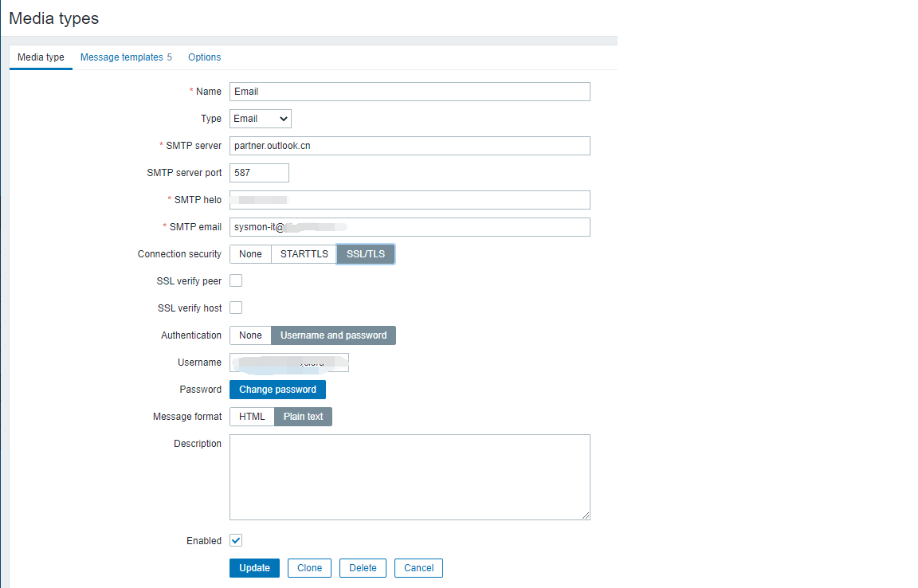Switch to the Media type tab
This screenshot has width=918, height=588.
coord(41,57)
